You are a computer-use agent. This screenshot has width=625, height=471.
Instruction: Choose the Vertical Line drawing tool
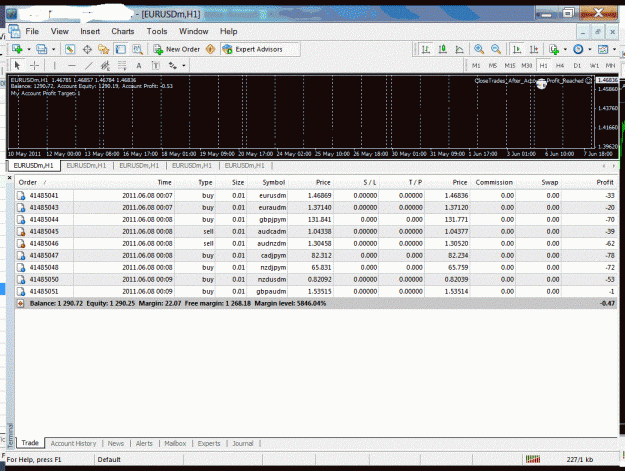click(55, 65)
